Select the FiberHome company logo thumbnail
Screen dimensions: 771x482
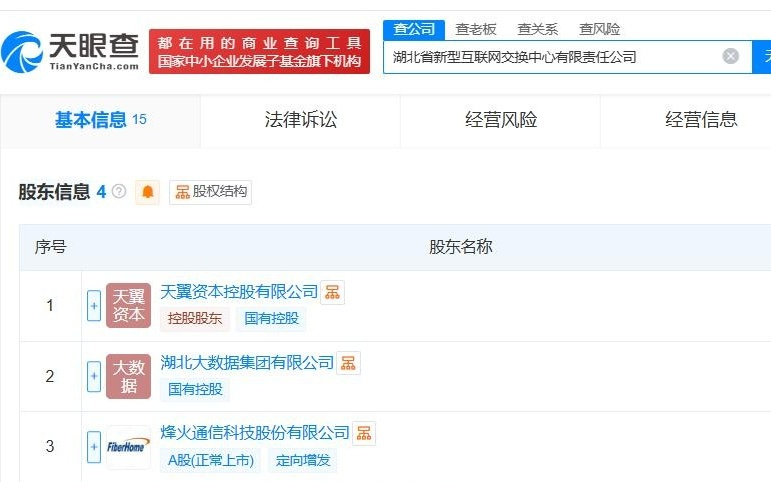point(128,447)
